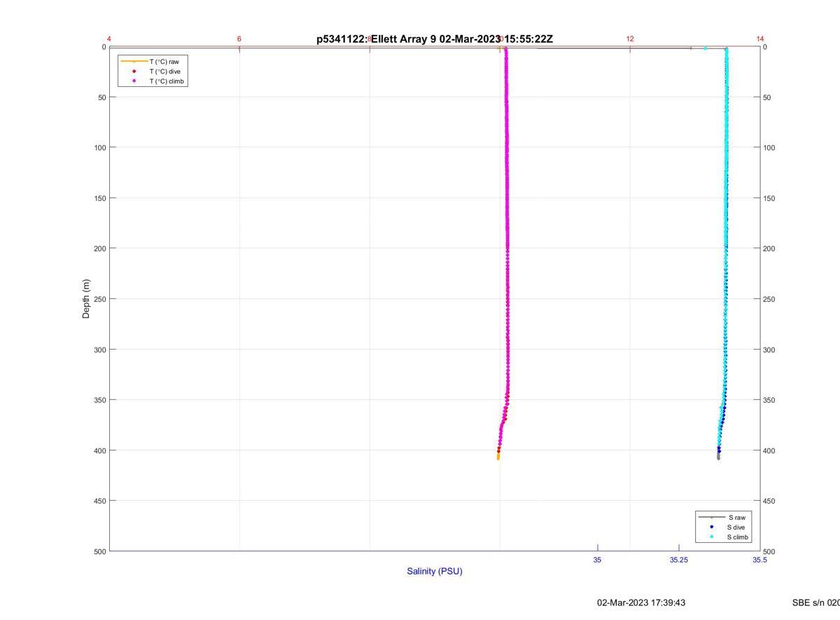Click the 'Depth (m)' axis label
The height and width of the screenshot is (620, 840).
87,299
